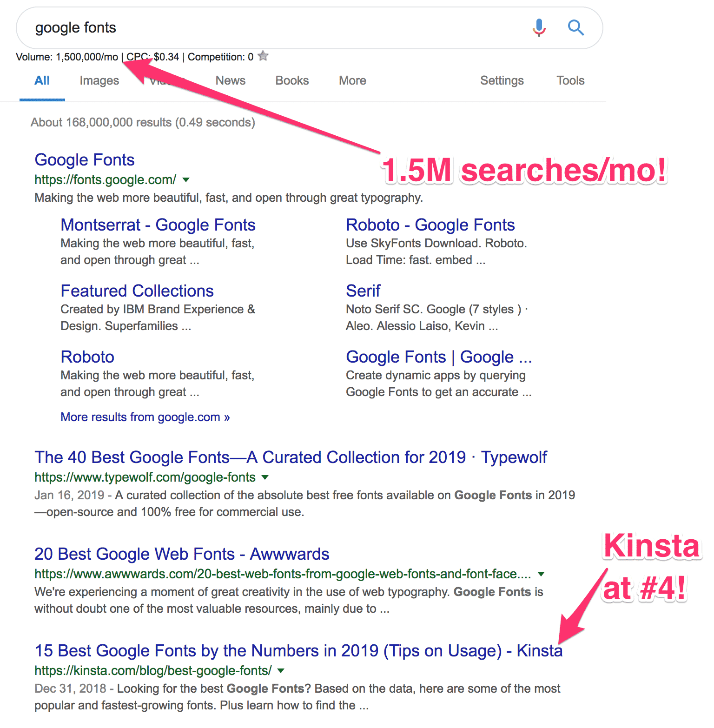
Task: Click the magnifying glass search icon
Action: click(x=575, y=27)
